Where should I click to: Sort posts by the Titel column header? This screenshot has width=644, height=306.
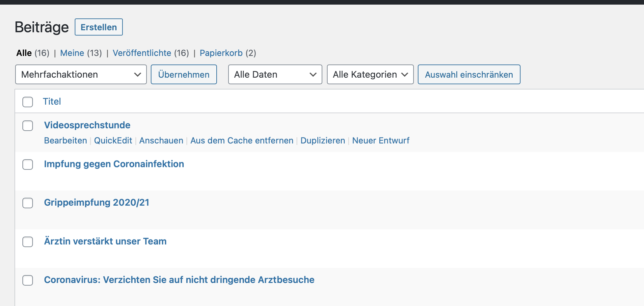pyautogui.click(x=52, y=102)
